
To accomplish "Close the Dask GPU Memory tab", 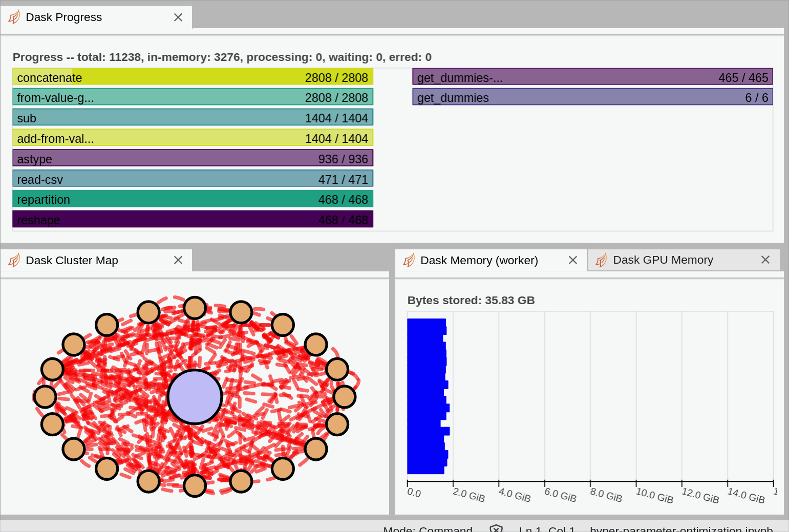I will pyautogui.click(x=765, y=260).
